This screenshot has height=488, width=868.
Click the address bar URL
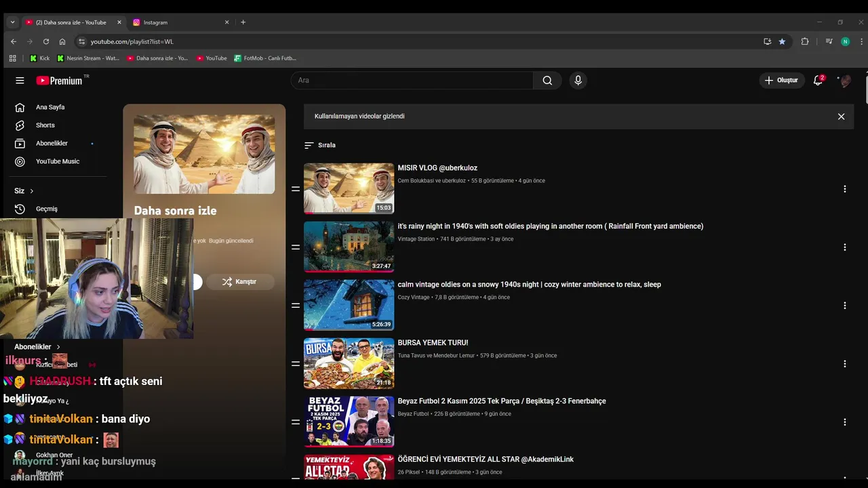coord(132,41)
